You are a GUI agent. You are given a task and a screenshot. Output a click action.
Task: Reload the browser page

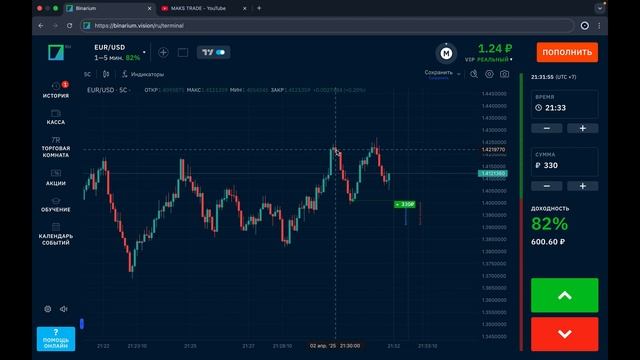click(x=69, y=25)
